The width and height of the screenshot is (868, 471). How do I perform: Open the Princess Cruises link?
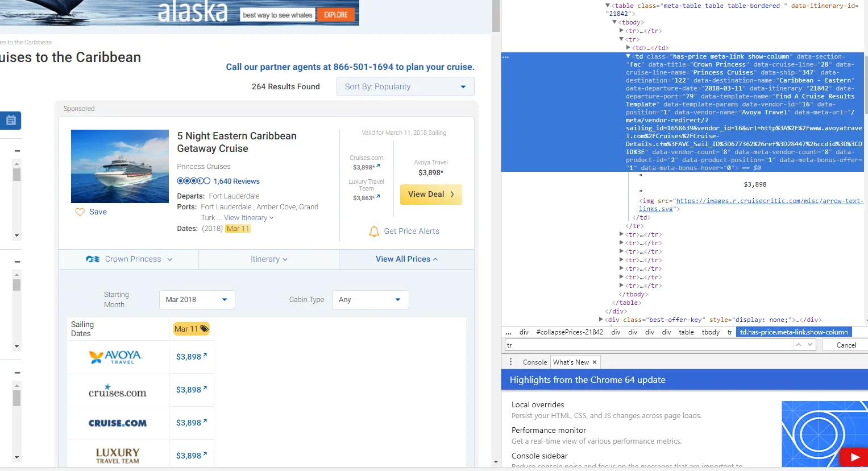(203, 167)
